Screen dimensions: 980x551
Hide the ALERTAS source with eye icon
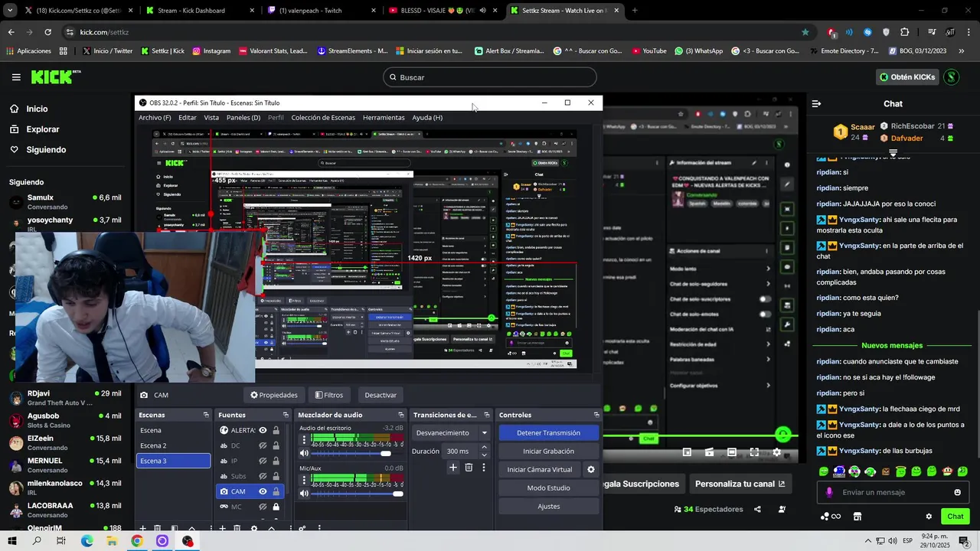(263, 430)
